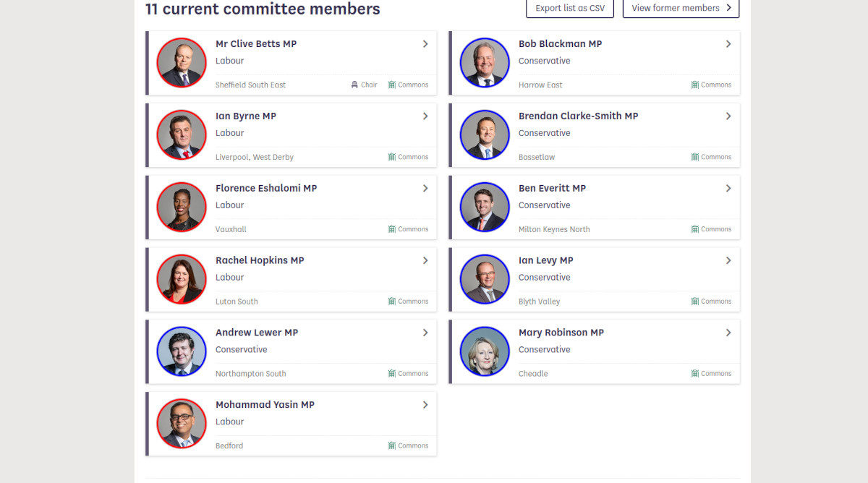Open chevron arrow on Brendan Clarke-Smith card
This screenshot has height=483, width=868.
tap(728, 116)
